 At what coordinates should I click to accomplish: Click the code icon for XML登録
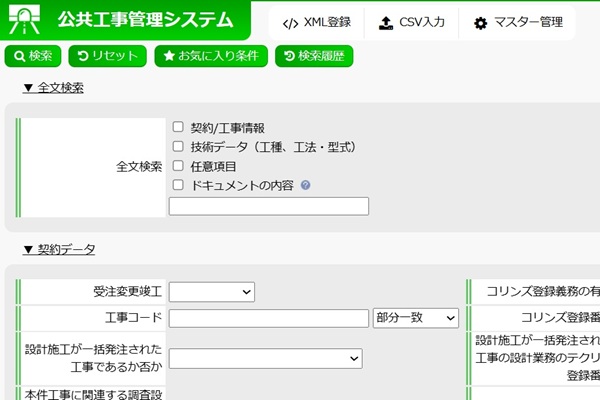[x=290, y=22]
